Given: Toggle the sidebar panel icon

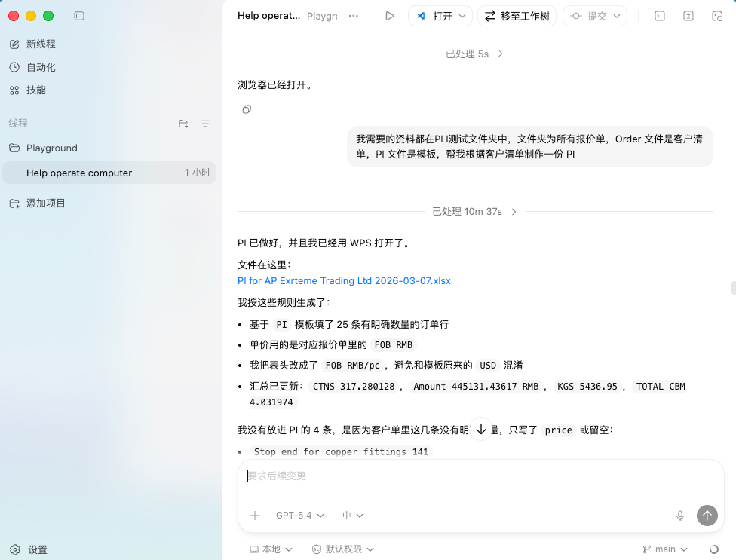Looking at the screenshot, I should pyautogui.click(x=79, y=16).
